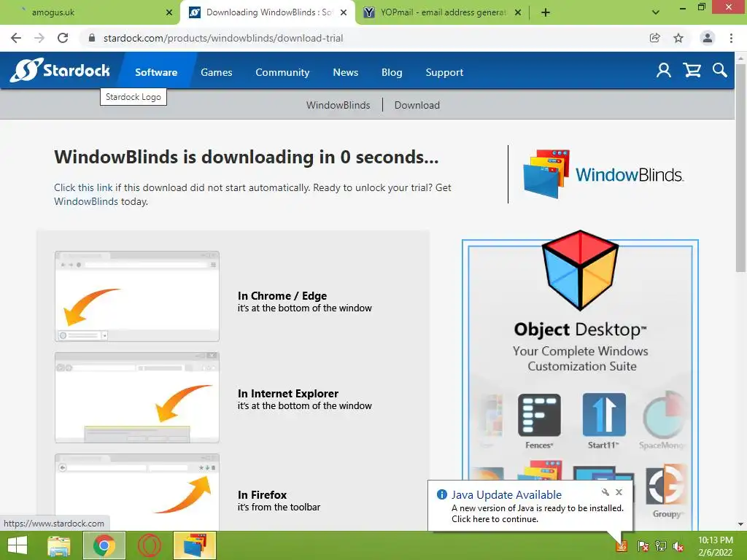The image size is (747, 560).
Task: Select the Downloading WindowBlinds tab
Action: click(267, 12)
